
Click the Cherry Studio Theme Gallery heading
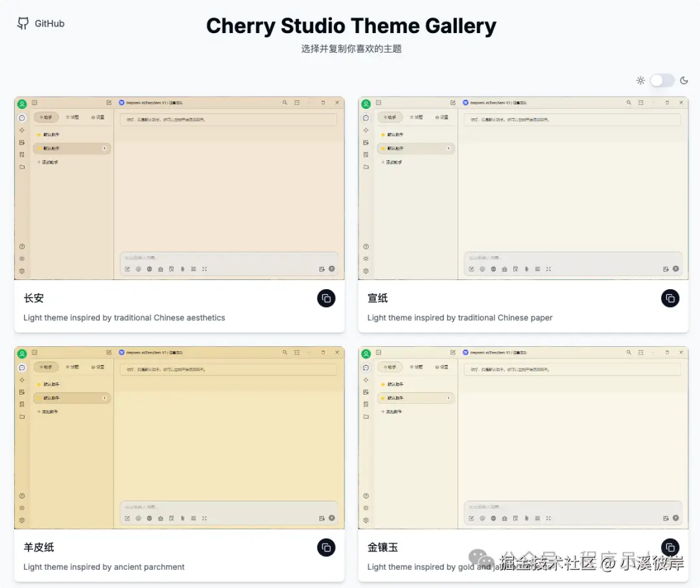point(351,26)
